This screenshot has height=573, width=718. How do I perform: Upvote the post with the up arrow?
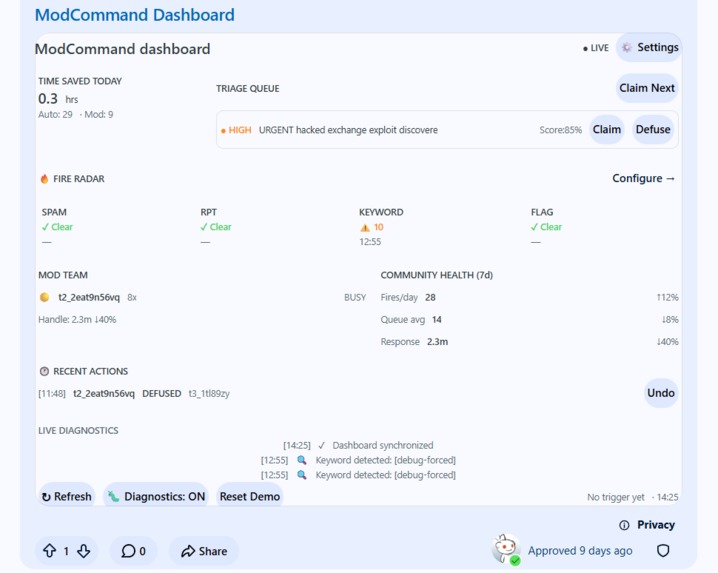(x=49, y=551)
